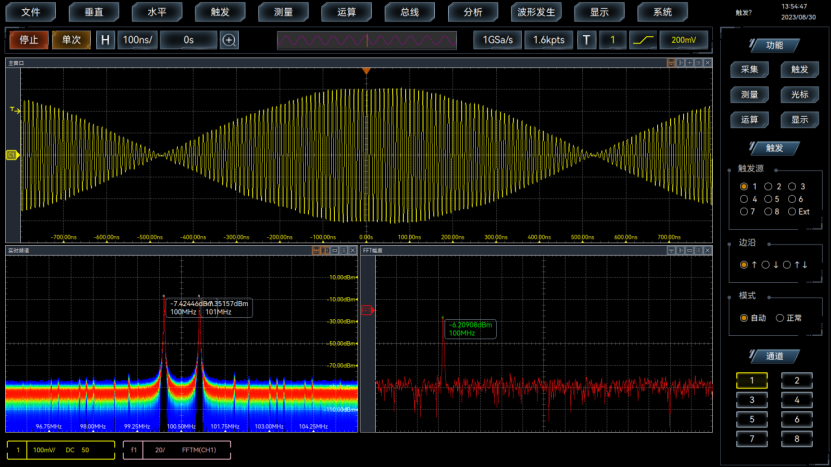Open the 200mV trigger level field
The image size is (831, 467).
[x=684, y=40]
